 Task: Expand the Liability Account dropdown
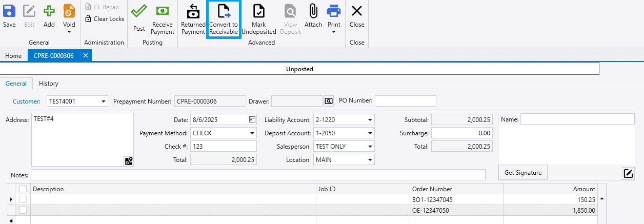(370, 120)
